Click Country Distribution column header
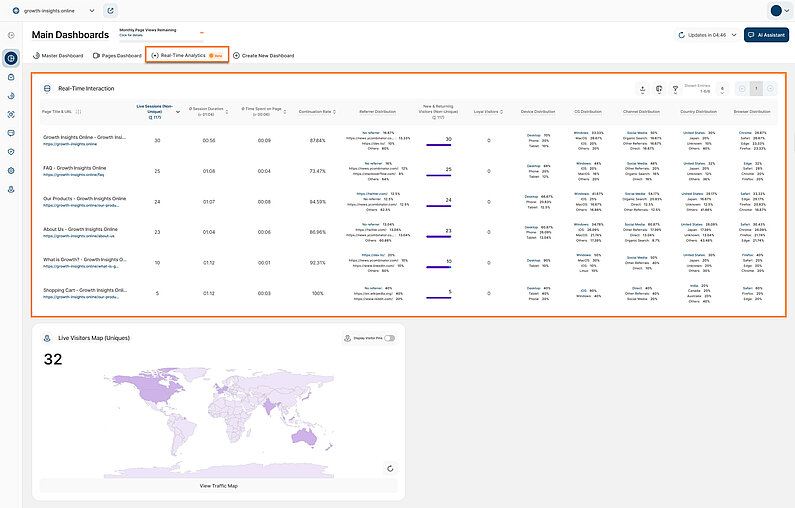 (698, 112)
